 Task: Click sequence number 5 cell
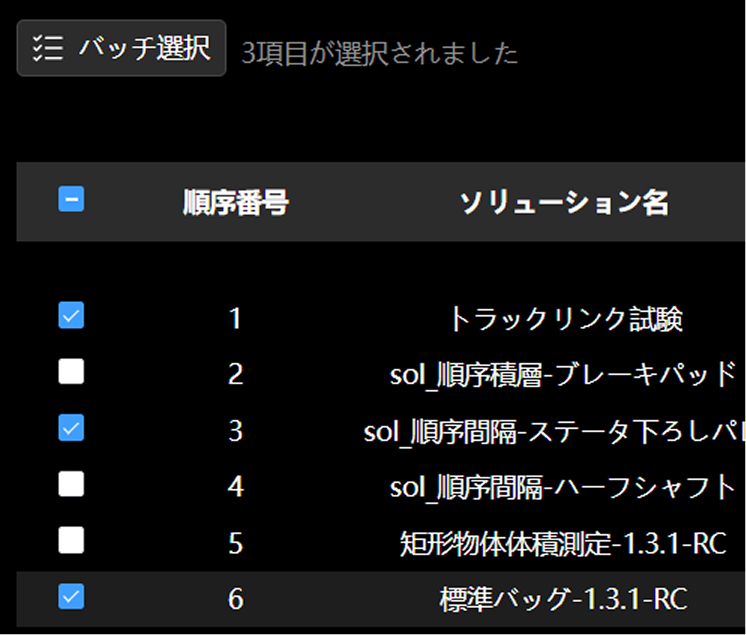pyautogui.click(x=235, y=543)
